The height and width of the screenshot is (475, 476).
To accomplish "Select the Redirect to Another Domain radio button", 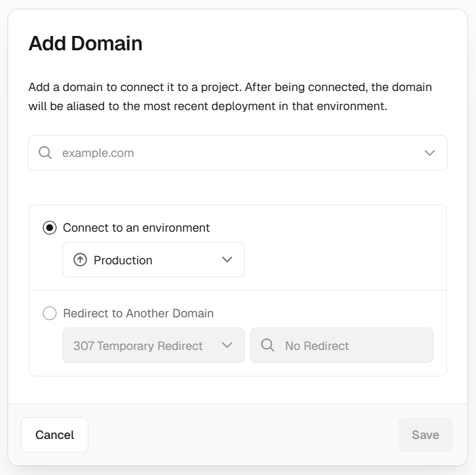I will click(x=50, y=314).
